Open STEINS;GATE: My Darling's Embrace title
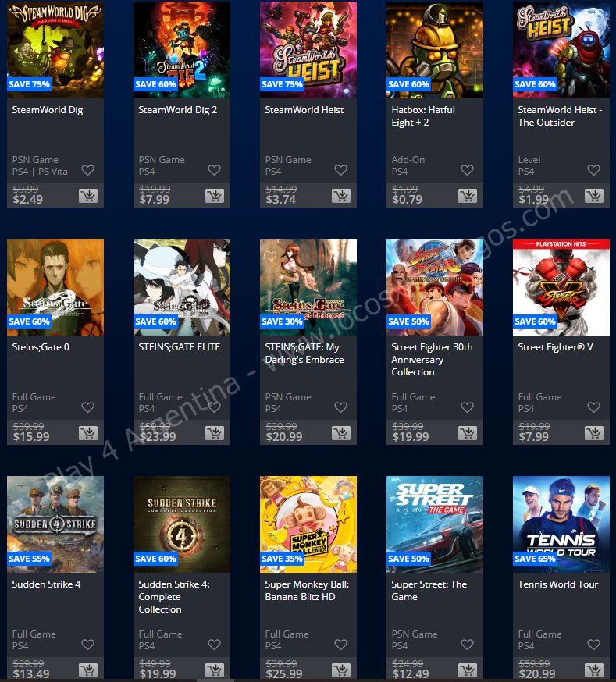616x682 pixels. pos(304,353)
